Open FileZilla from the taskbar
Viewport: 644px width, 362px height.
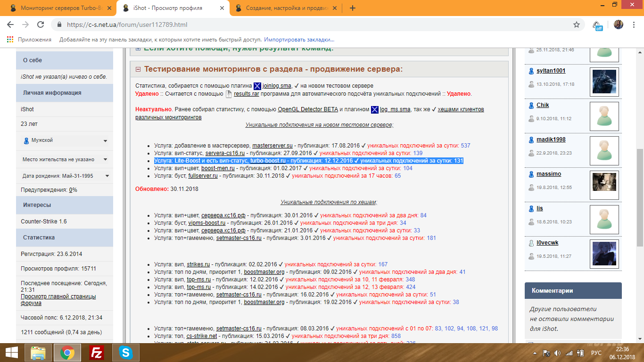[x=97, y=352]
